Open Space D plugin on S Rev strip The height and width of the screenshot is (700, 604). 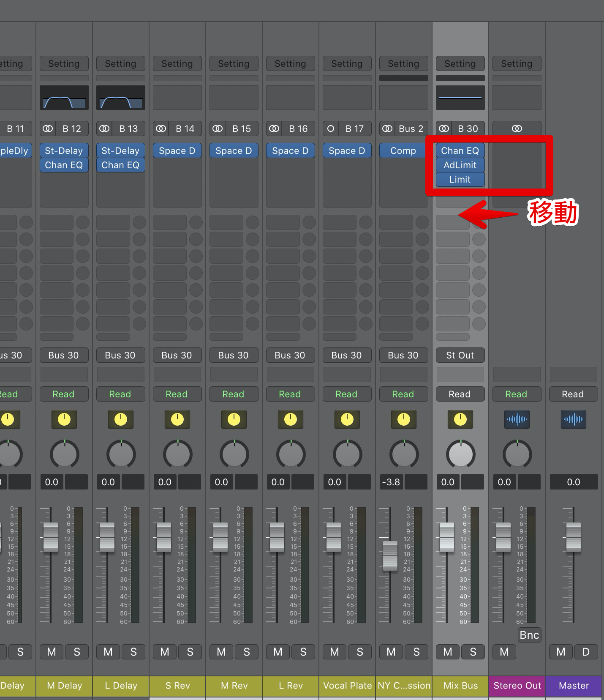coord(177,151)
